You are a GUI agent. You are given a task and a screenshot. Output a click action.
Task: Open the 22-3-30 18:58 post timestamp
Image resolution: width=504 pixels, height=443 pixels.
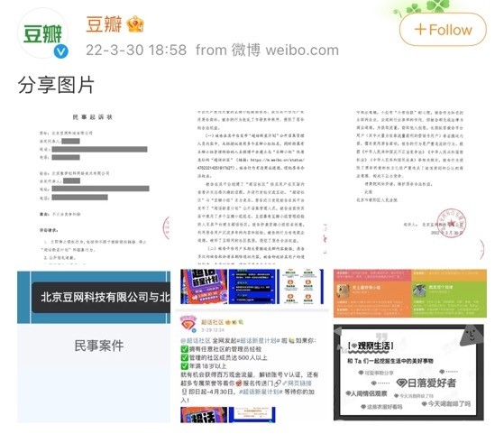click(x=136, y=51)
